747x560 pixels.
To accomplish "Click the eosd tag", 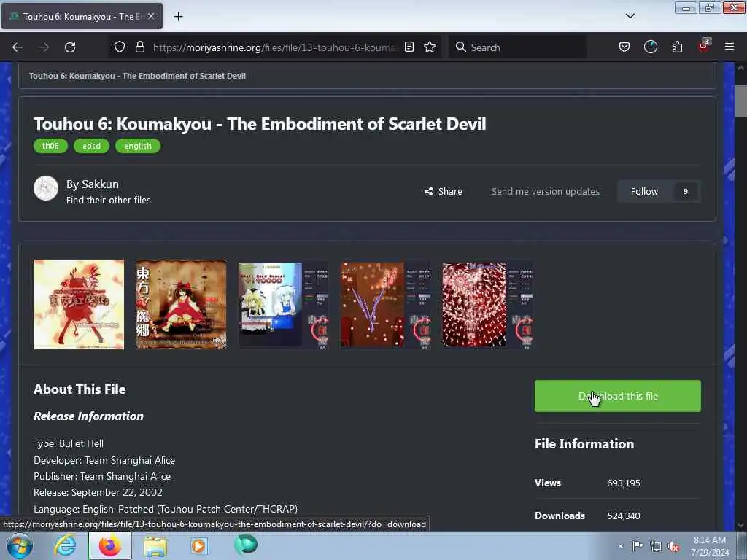I will click(91, 146).
